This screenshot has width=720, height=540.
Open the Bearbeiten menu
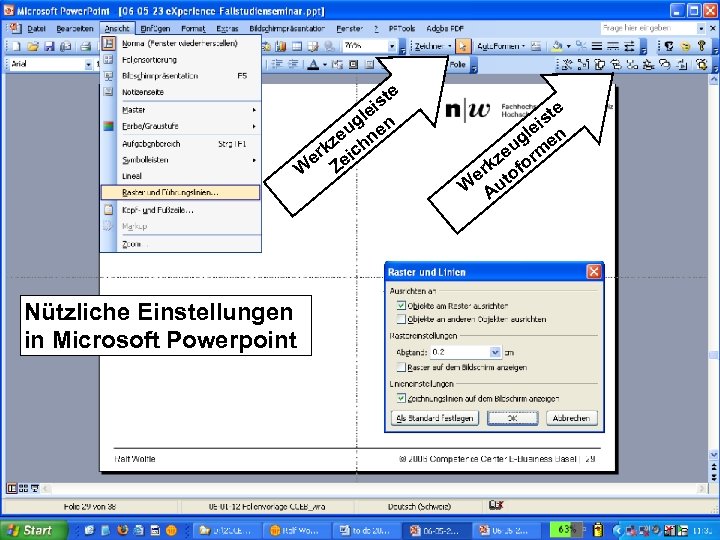[x=74, y=28]
